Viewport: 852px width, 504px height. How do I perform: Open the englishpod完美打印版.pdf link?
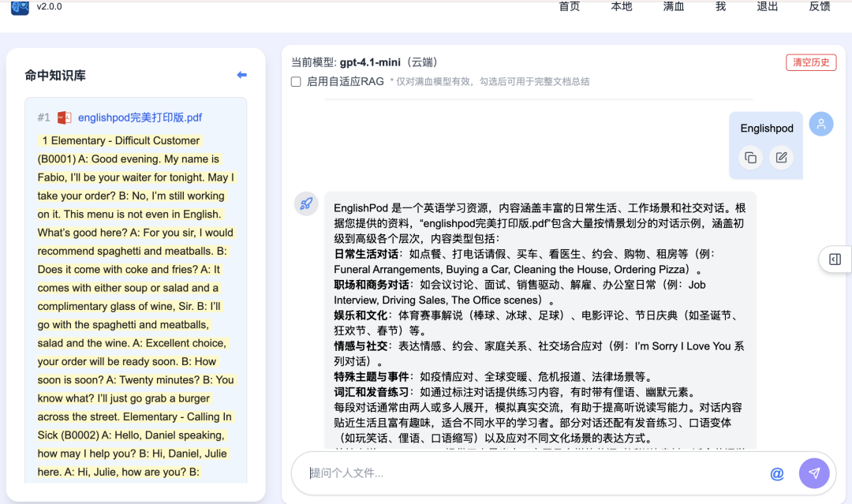point(140,118)
